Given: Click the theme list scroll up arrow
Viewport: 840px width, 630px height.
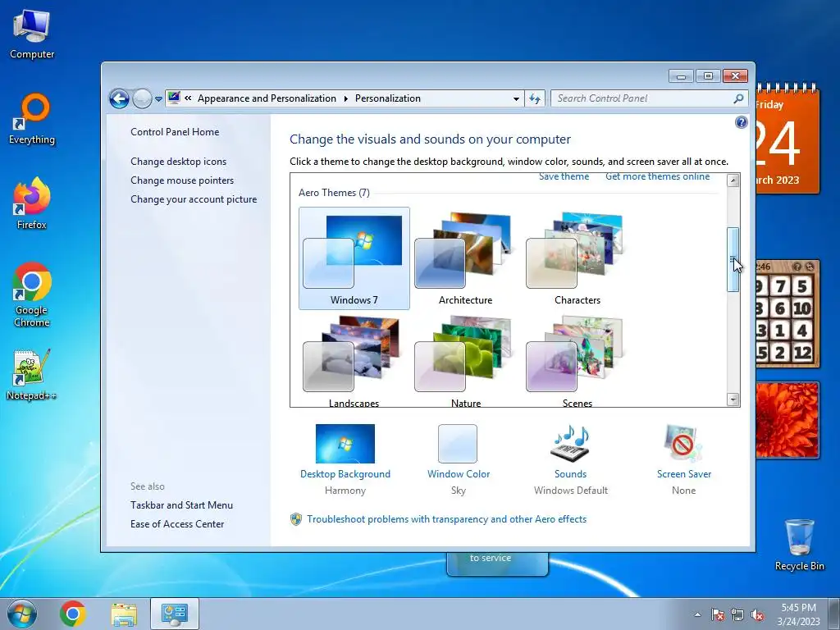Looking at the screenshot, I should pos(733,180).
